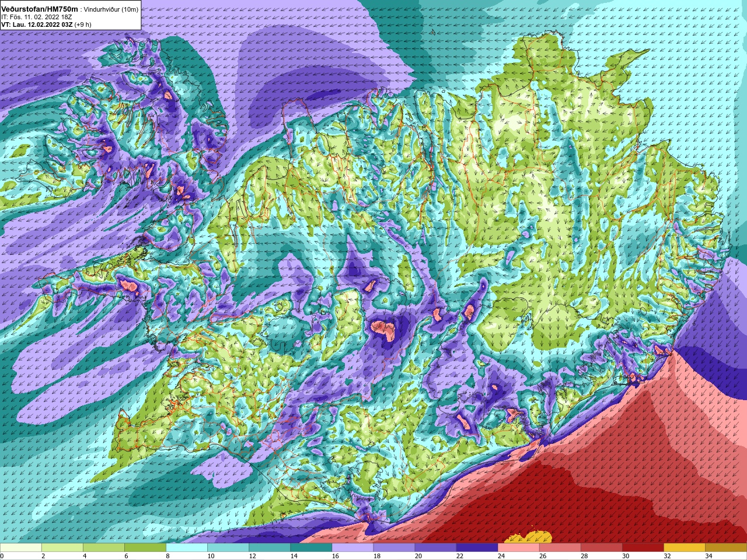Click the salmon 26–28 legend swatch

pyautogui.click(x=560, y=548)
